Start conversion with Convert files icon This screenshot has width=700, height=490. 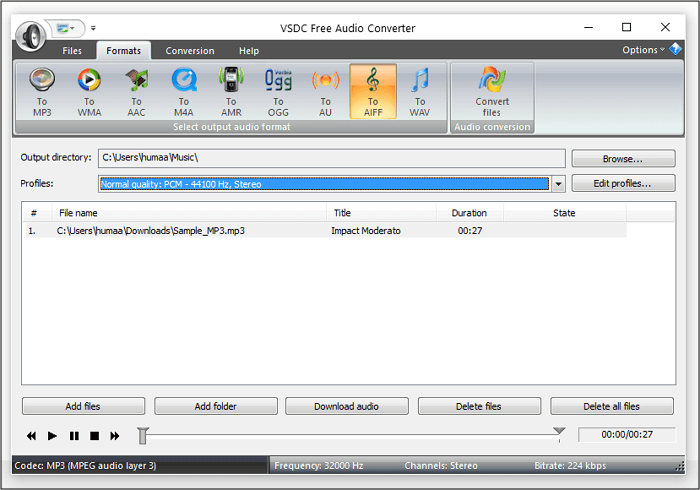pyautogui.click(x=491, y=91)
